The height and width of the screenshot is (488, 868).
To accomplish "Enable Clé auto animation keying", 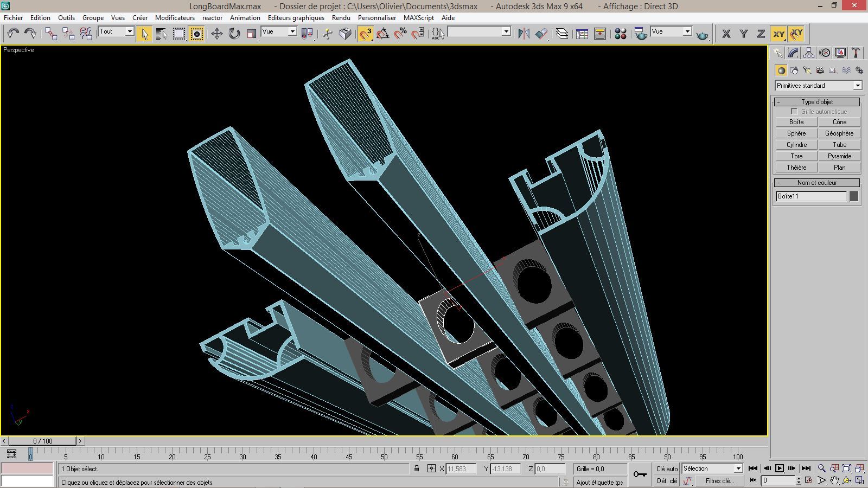I will tap(666, 468).
